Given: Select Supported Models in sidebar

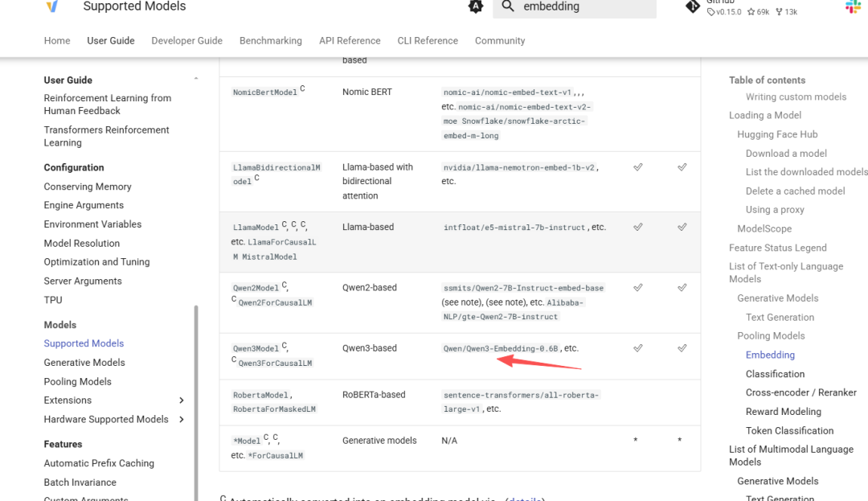Looking at the screenshot, I should tap(84, 343).
